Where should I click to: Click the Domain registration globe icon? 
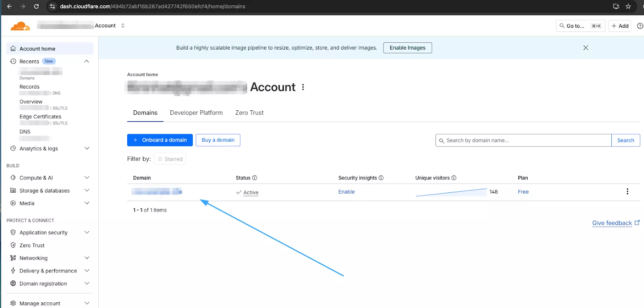pyautogui.click(x=13, y=283)
